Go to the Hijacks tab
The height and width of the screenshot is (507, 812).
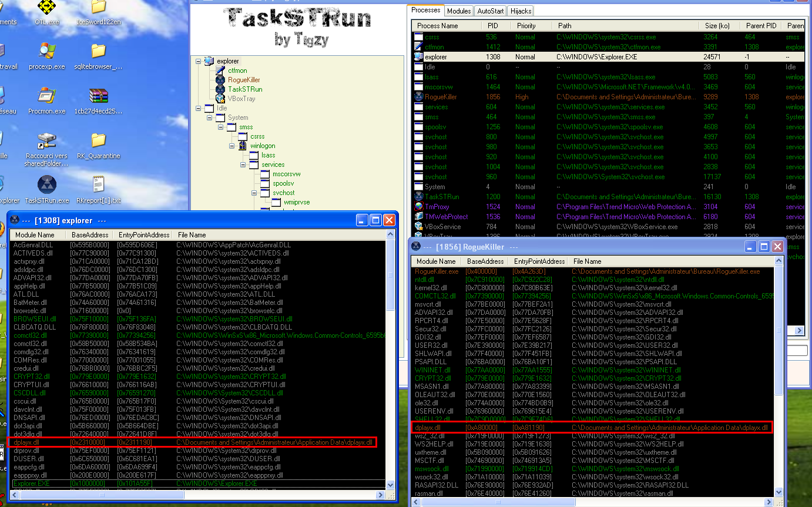521,11
